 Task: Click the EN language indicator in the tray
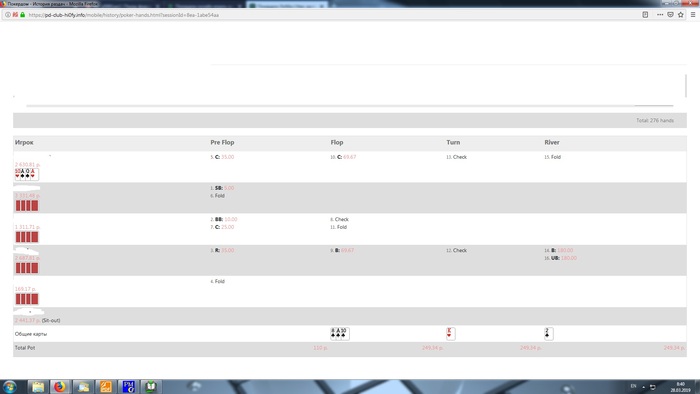[633, 386]
